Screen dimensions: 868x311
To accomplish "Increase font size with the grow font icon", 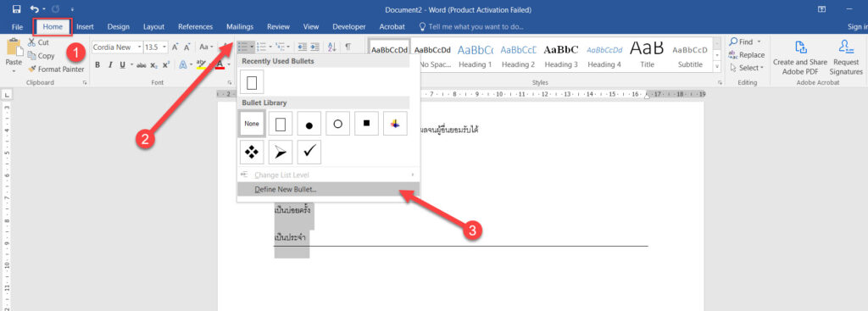I will (x=175, y=47).
